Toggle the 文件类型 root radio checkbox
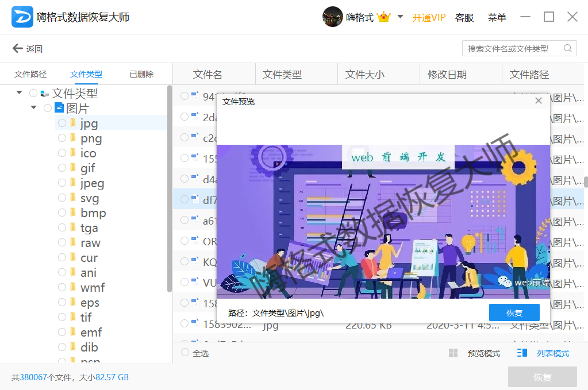 (33, 93)
